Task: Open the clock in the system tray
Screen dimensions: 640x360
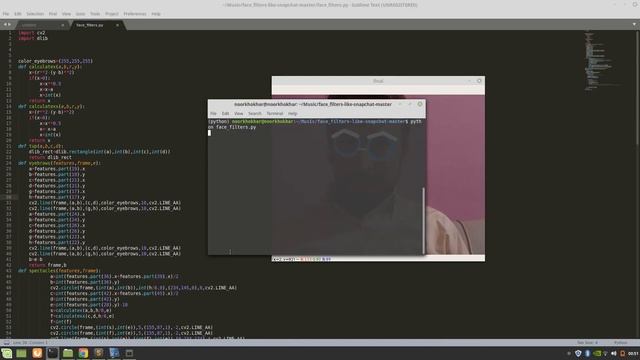Action: click(633, 353)
